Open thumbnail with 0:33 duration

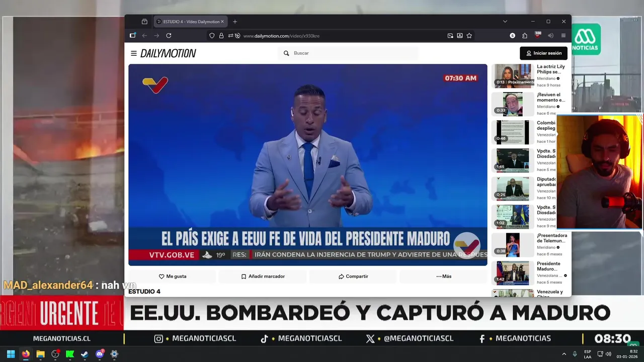click(x=513, y=104)
